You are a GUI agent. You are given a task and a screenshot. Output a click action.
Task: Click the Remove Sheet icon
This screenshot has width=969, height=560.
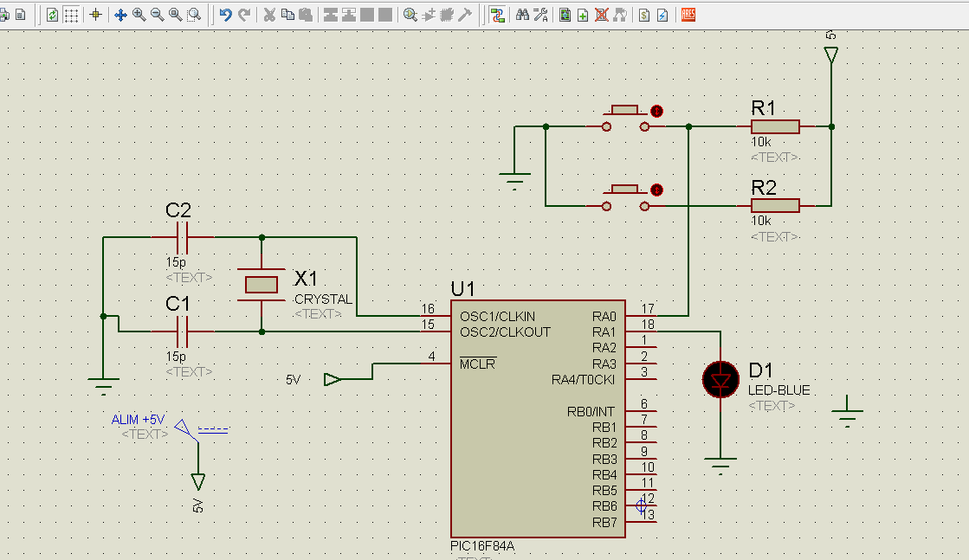601,15
